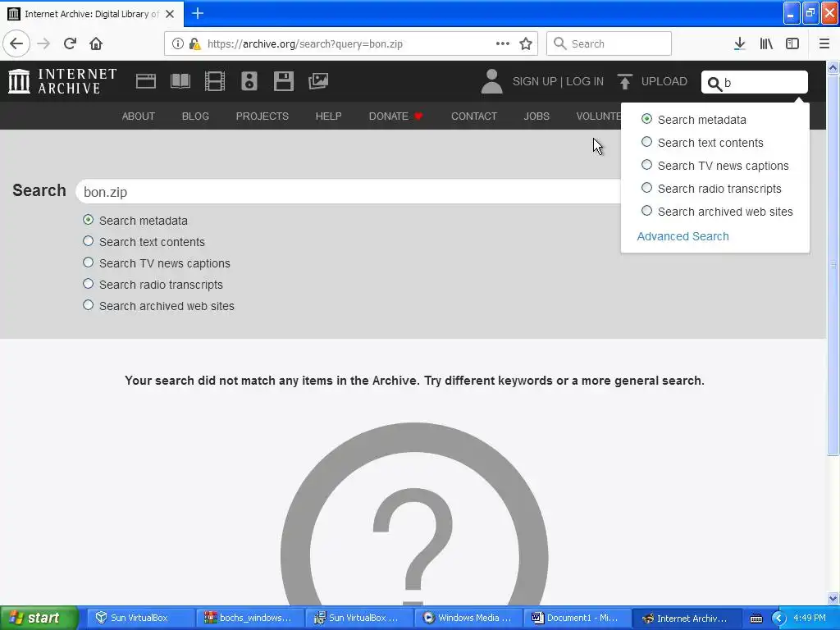Open a new browser tab
Image resolution: width=840 pixels, height=630 pixels.
[197, 13]
